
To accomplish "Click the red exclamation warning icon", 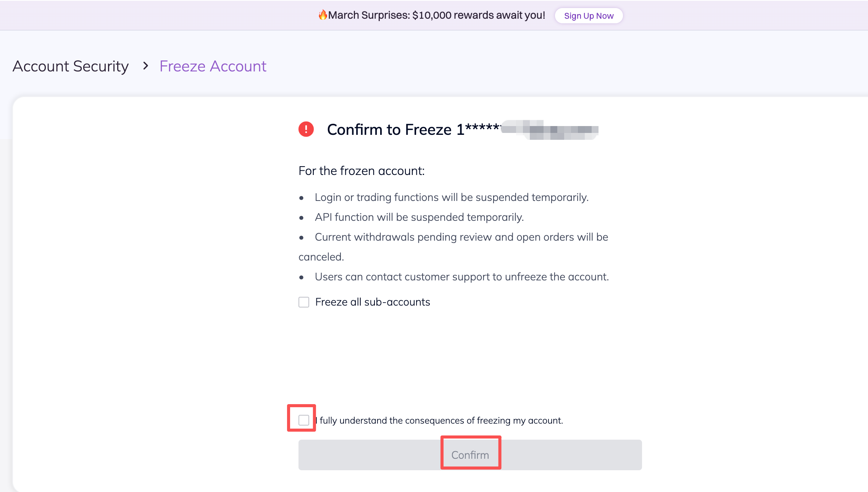I will (306, 129).
